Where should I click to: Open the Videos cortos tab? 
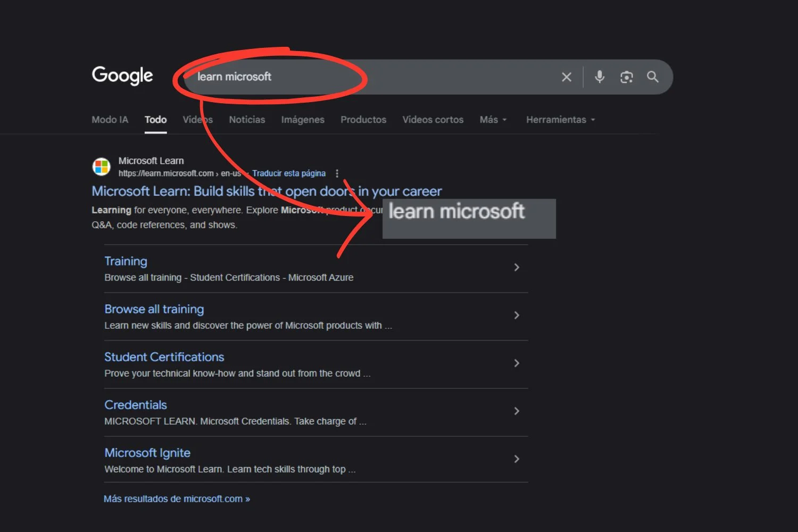(x=433, y=120)
